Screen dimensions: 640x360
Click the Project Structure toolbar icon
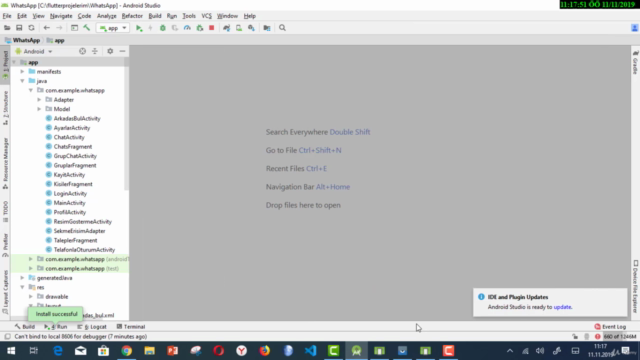[x=267, y=28]
